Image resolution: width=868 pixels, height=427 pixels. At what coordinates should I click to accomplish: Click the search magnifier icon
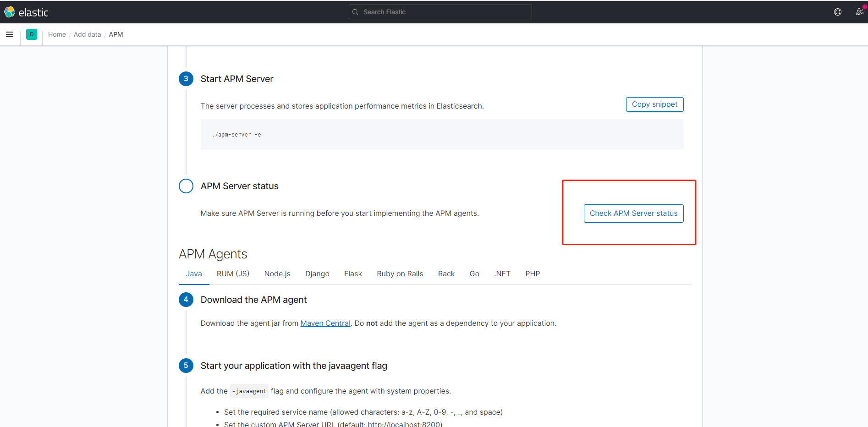[355, 12]
